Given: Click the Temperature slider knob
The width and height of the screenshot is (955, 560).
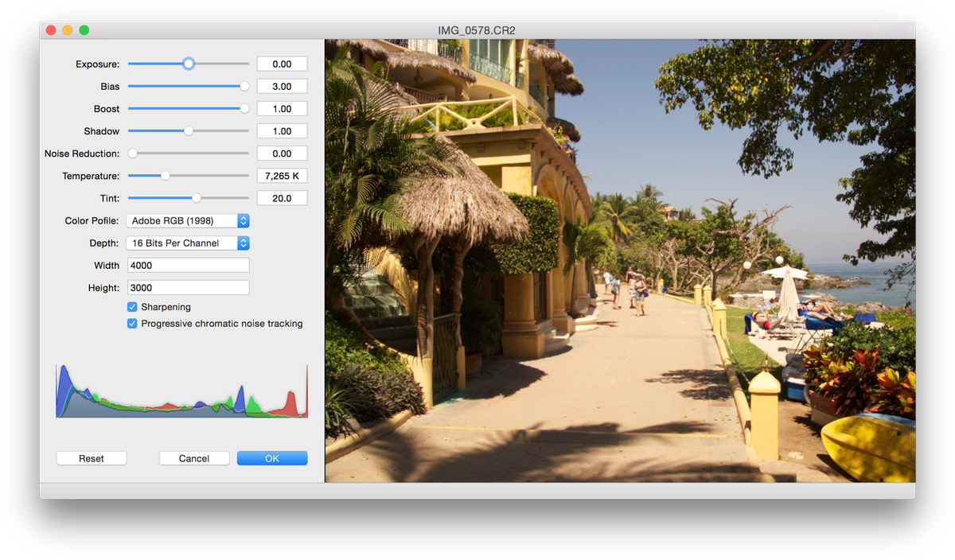Looking at the screenshot, I should click(166, 176).
